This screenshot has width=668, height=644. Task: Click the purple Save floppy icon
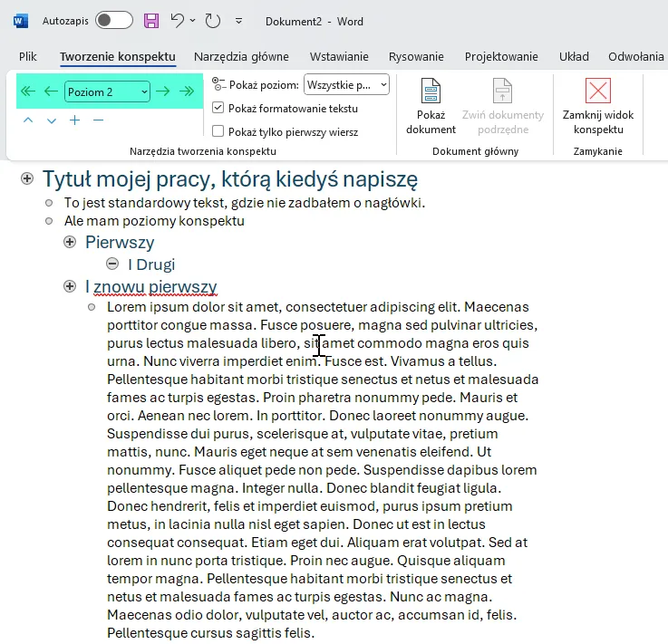coord(151,20)
